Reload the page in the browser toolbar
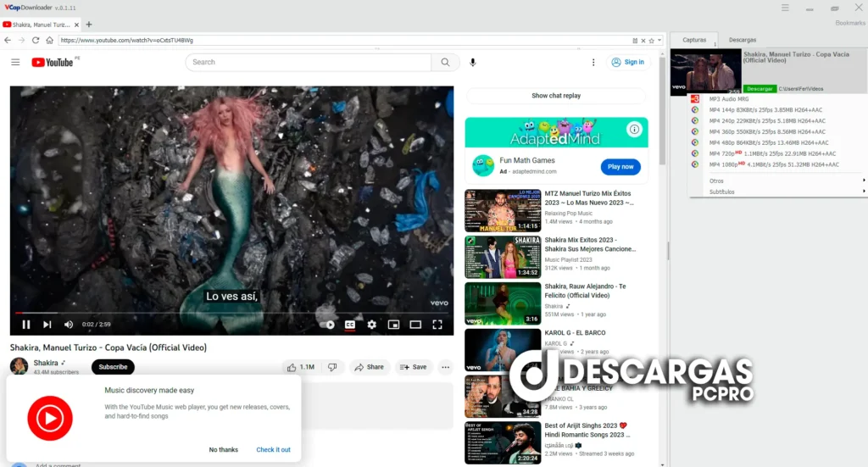Image resolution: width=868 pixels, height=467 pixels. (x=36, y=40)
